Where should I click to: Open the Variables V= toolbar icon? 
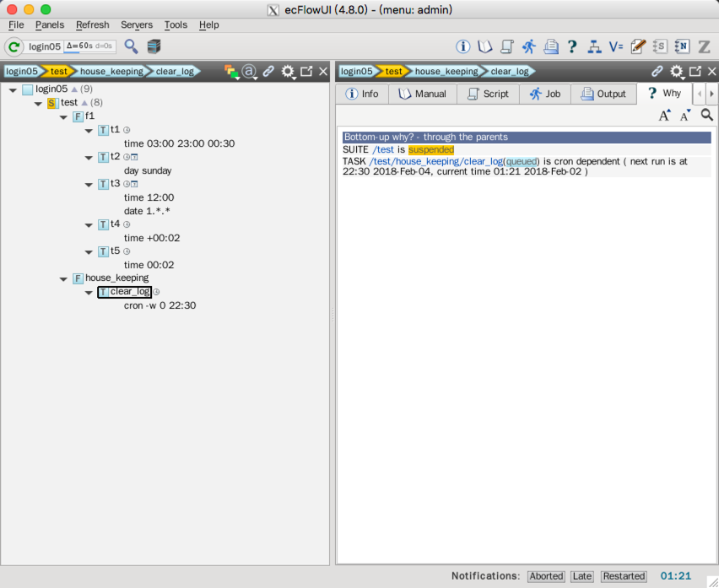click(x=616, y=46)
